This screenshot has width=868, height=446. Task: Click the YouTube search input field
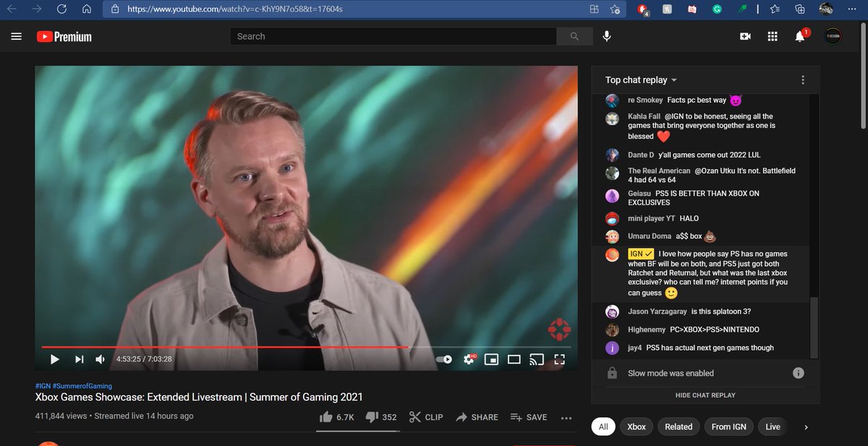coord(393,36)
